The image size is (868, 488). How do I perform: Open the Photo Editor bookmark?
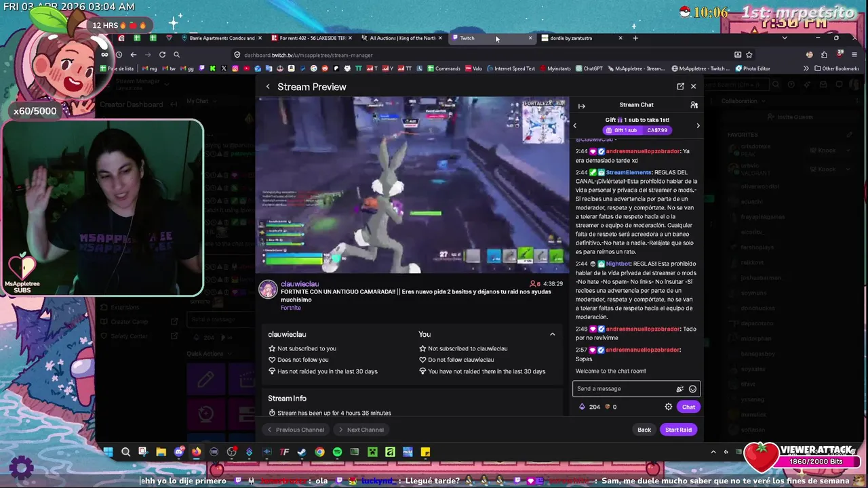click(752, 68)
